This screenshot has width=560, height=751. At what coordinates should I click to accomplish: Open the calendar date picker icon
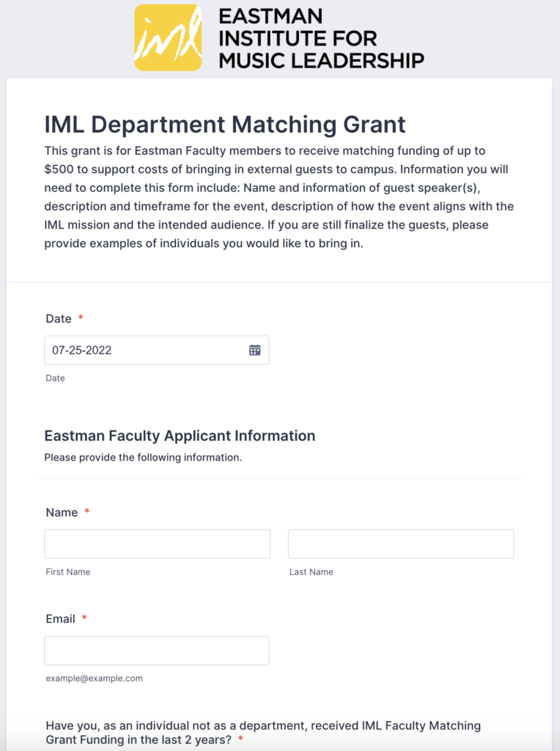pyautogui.click(x=254, y=350)
